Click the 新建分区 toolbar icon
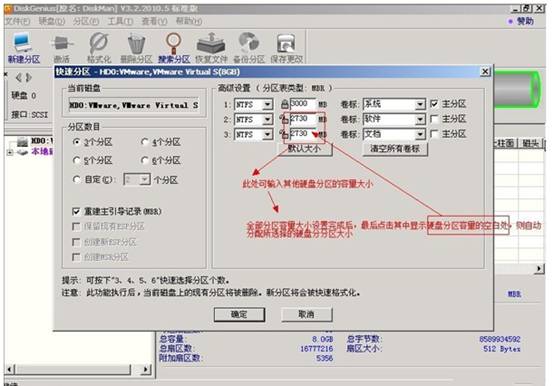This screenshot has height=386, width=554. click(x=23, y=48)
